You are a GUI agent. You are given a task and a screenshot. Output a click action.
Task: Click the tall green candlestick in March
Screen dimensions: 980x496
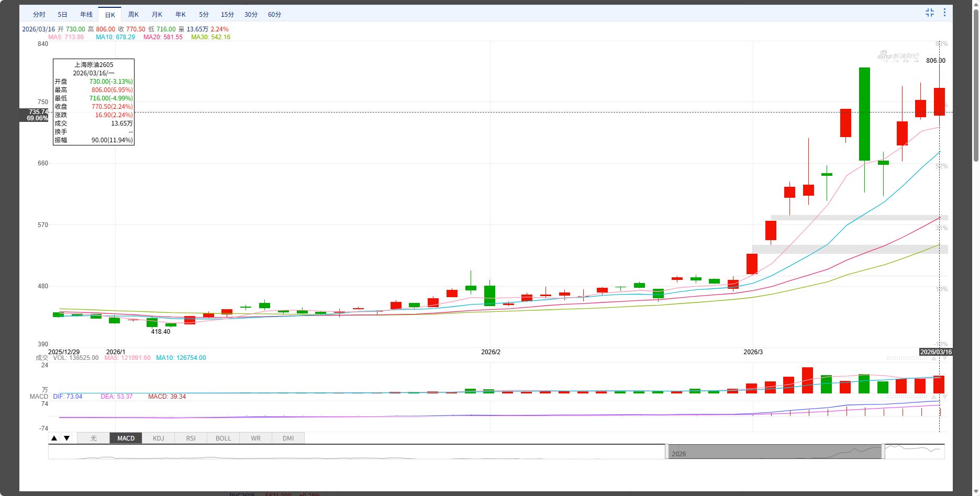[x=864, y=114]
